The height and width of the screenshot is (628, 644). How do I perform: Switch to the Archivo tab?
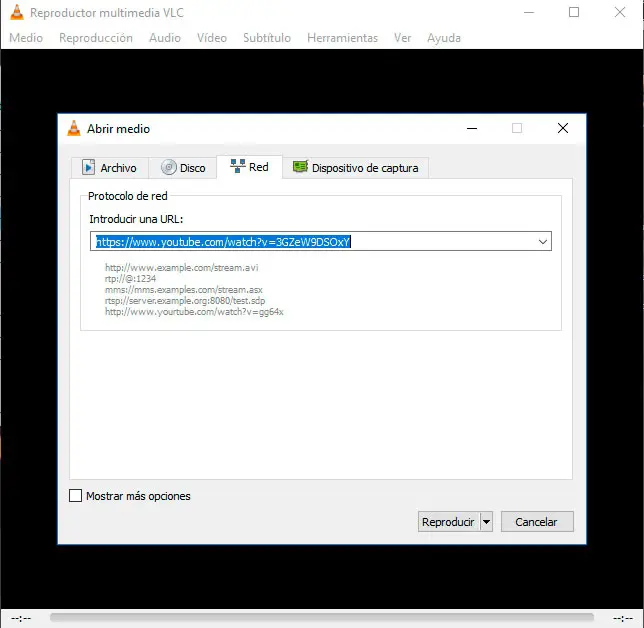coord(110,168)
